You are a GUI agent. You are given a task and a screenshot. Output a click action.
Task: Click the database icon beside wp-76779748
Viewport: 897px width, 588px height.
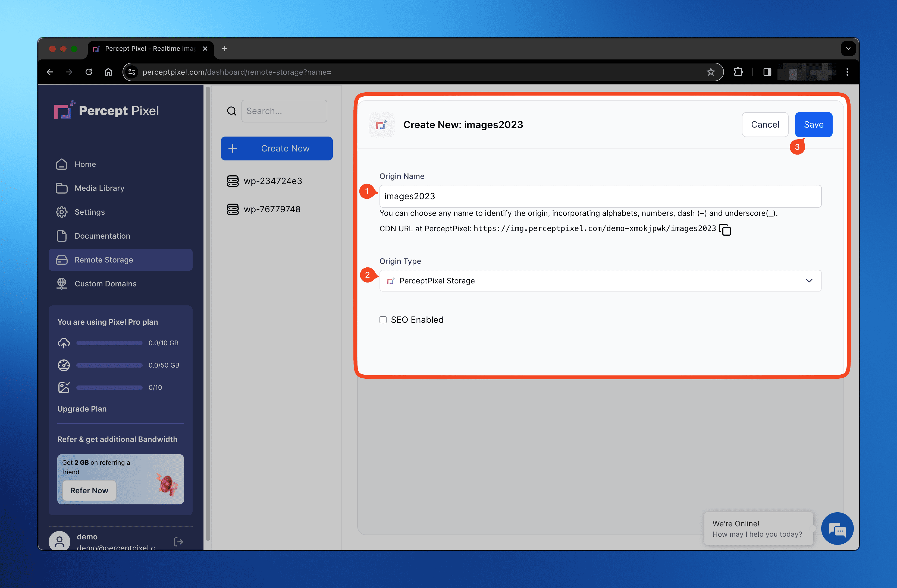point(233,209)
